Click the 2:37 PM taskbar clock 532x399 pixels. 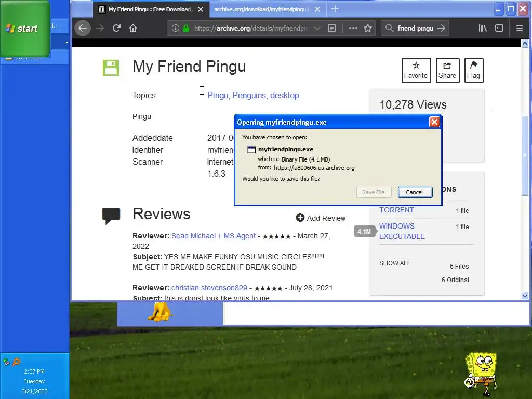[34, 371]
